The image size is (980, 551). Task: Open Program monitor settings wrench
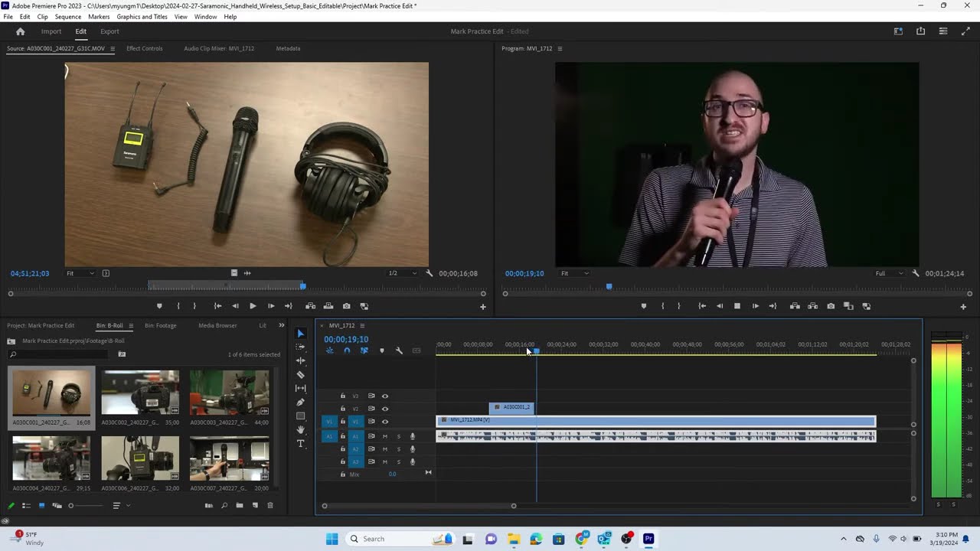[x=916, y=273]
